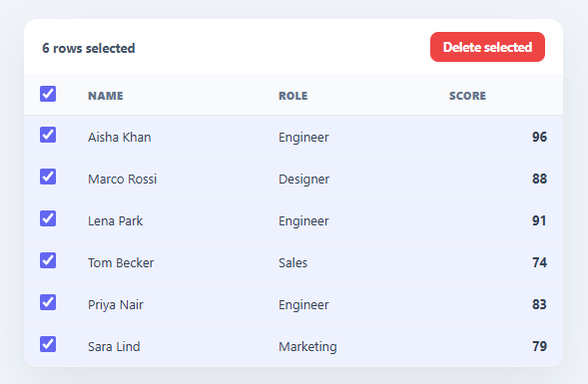Select the Tom Becker name cell
Viewport: 588px width, 384px height.
tap(121, 263)
